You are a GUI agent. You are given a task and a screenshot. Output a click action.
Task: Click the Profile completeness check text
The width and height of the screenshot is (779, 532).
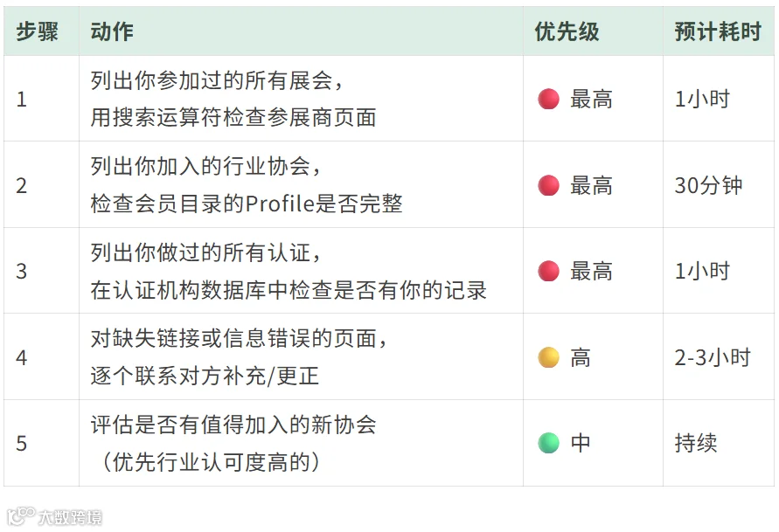point(247,204)
